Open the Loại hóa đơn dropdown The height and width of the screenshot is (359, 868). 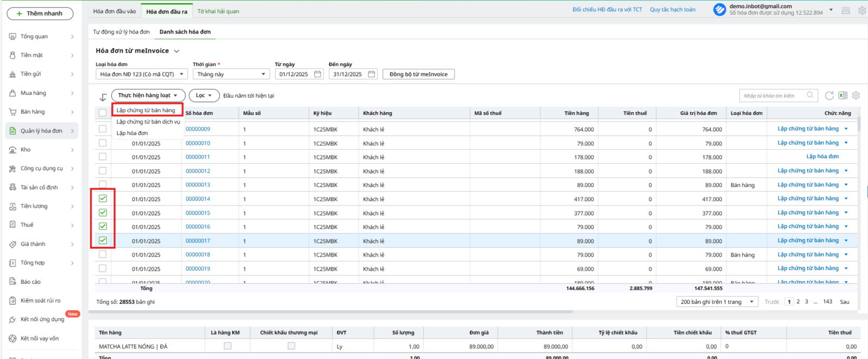pos(142,74)
